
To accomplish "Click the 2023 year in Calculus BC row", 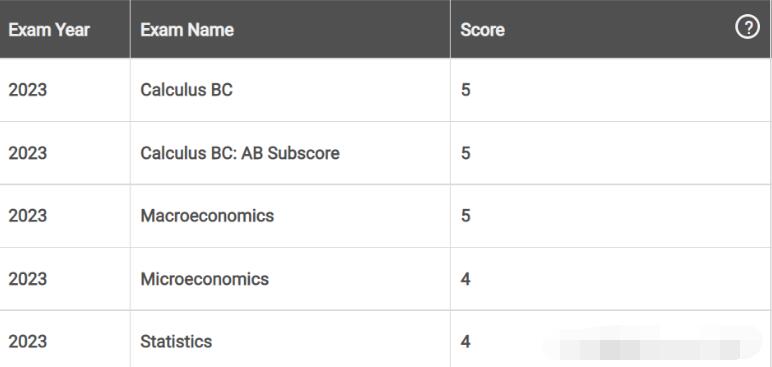I will (28, 90).
